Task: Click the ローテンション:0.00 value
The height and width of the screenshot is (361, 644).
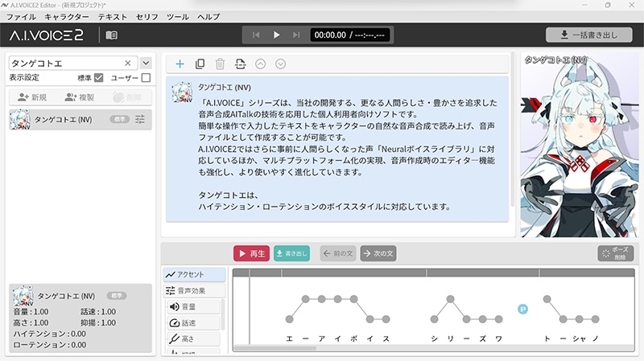Action: (x=50, y=345)
